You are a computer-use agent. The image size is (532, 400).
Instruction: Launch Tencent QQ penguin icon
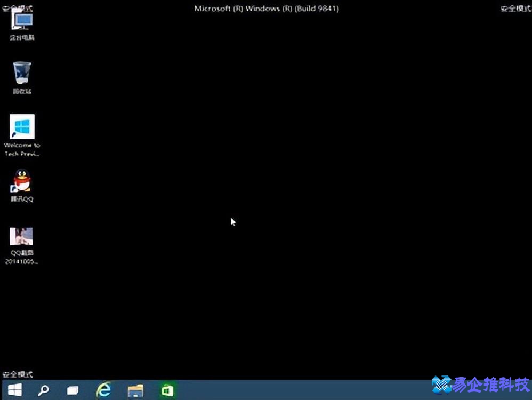pyautogui.click(x=22, y=181)
